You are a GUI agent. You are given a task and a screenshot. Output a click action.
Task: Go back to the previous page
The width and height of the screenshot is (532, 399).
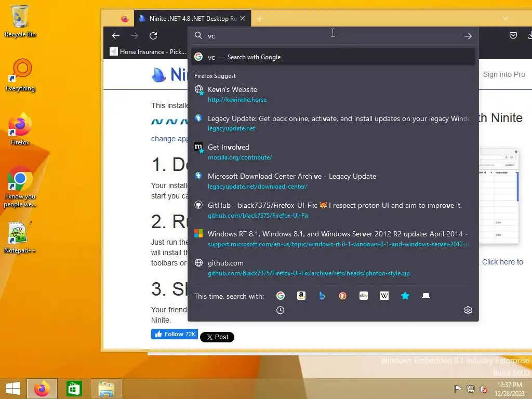click(x=116, y=36)
